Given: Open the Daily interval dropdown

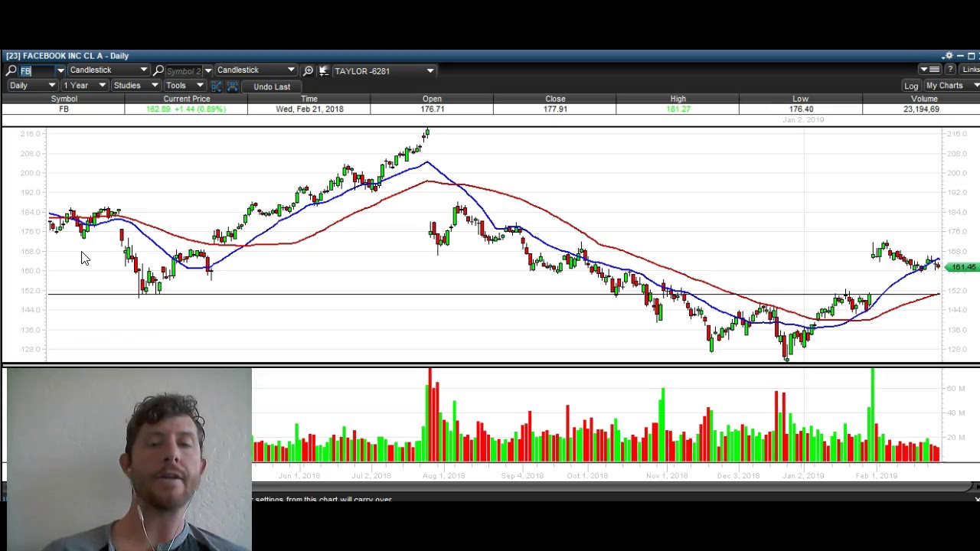Looking at the screenshot, I should [32, 86].
